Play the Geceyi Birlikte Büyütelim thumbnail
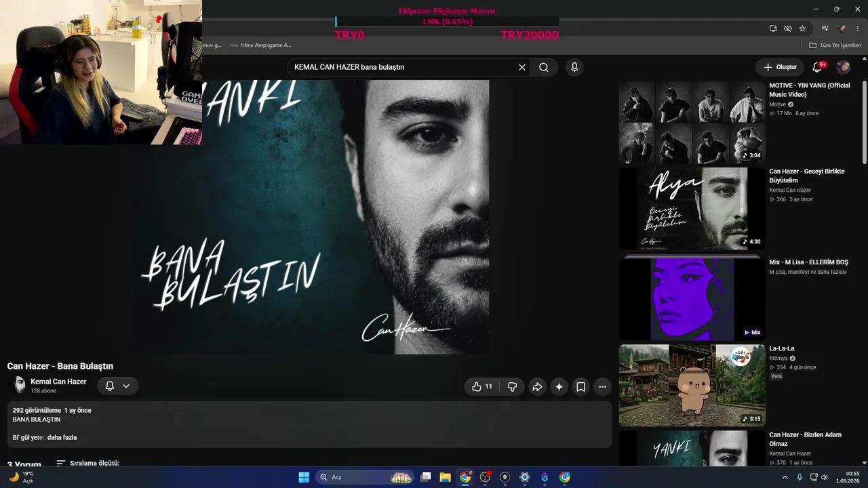868x488 pixels. 692,209
